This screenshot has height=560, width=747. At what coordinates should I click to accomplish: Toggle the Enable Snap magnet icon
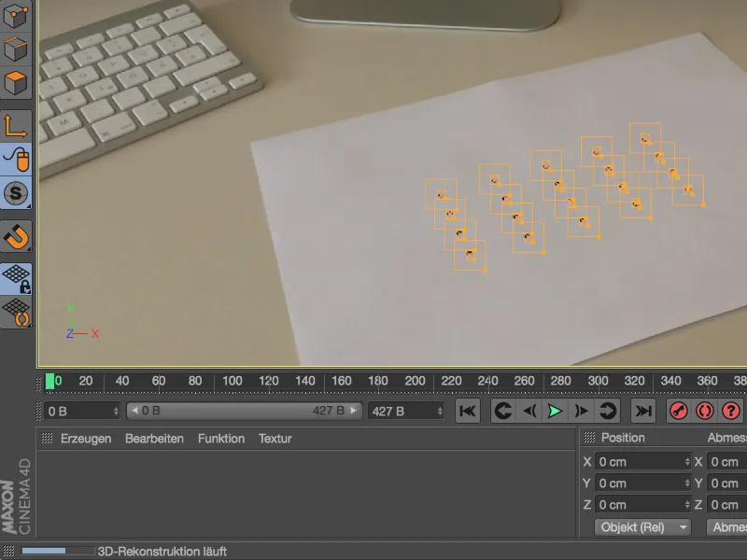click(16, 237)
